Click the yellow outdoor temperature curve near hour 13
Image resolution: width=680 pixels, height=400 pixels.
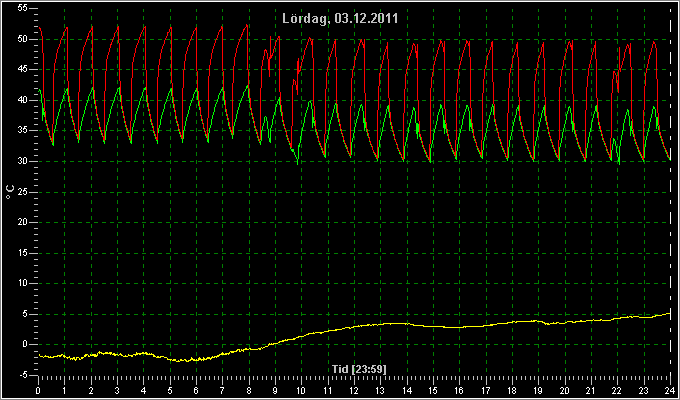tap(380, 324)
